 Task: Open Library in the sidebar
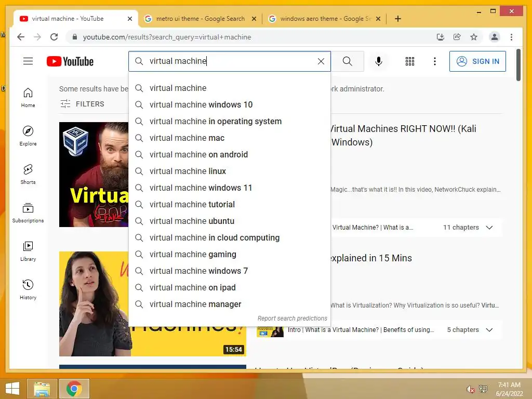[28, 251]
